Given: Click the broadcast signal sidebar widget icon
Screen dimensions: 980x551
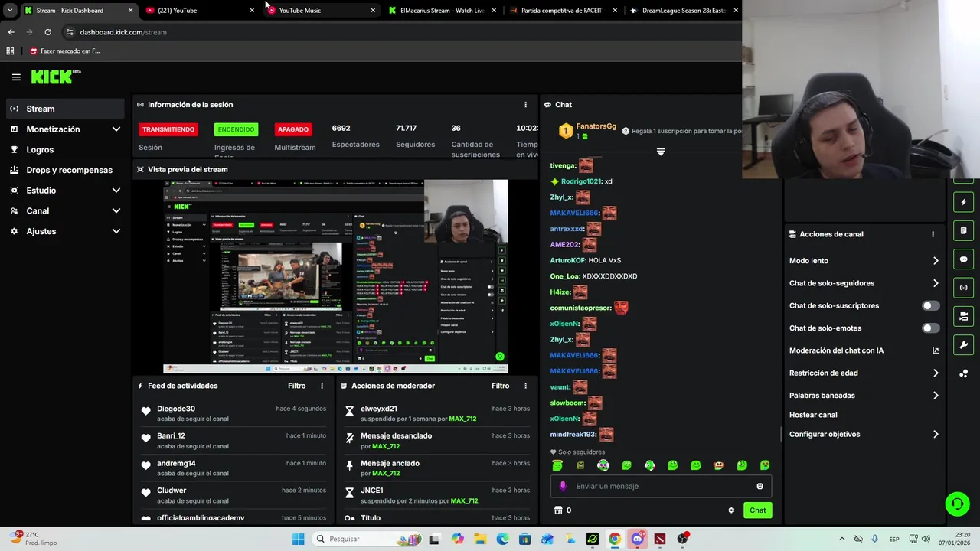Looking at the screenshot, I should (x=963, y=288).
